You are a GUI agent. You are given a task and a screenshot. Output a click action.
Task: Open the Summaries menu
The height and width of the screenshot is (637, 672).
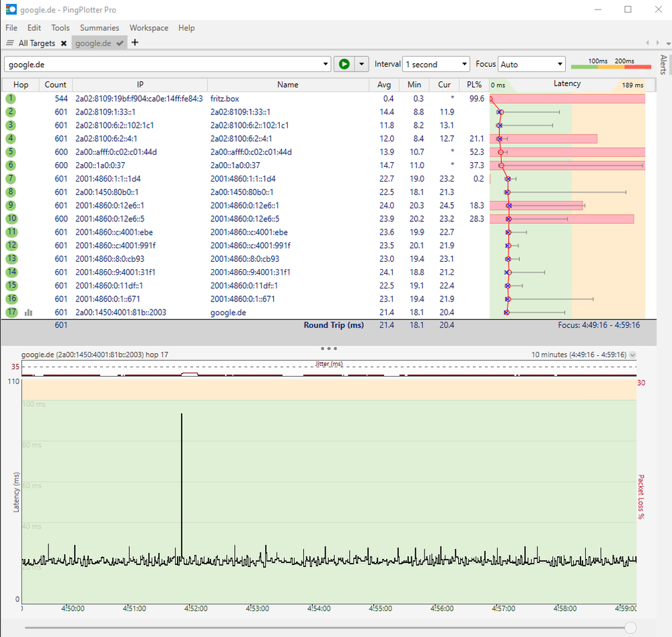[99, 28]
